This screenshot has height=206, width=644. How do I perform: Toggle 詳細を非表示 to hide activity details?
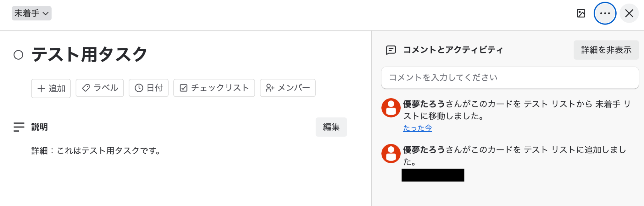coord(606,50)
